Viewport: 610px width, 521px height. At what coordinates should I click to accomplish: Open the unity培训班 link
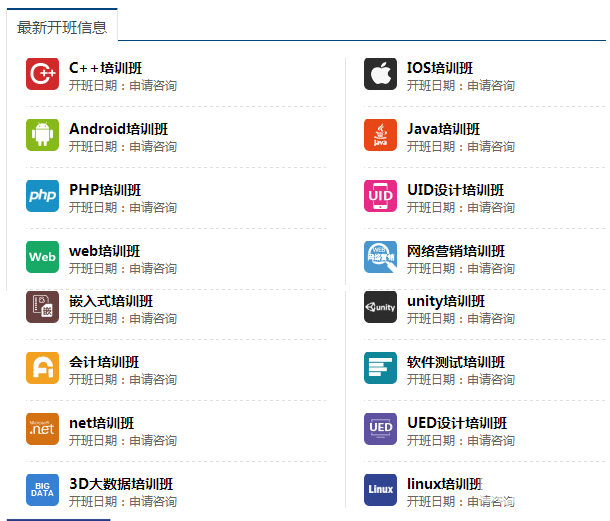tap(446, 301)
